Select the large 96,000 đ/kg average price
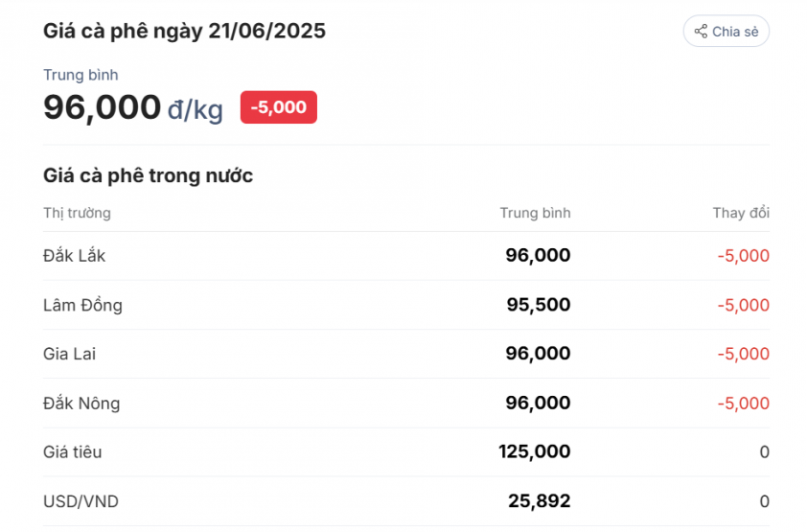Screen dimensions: 807x532 (x=132, y=107)
